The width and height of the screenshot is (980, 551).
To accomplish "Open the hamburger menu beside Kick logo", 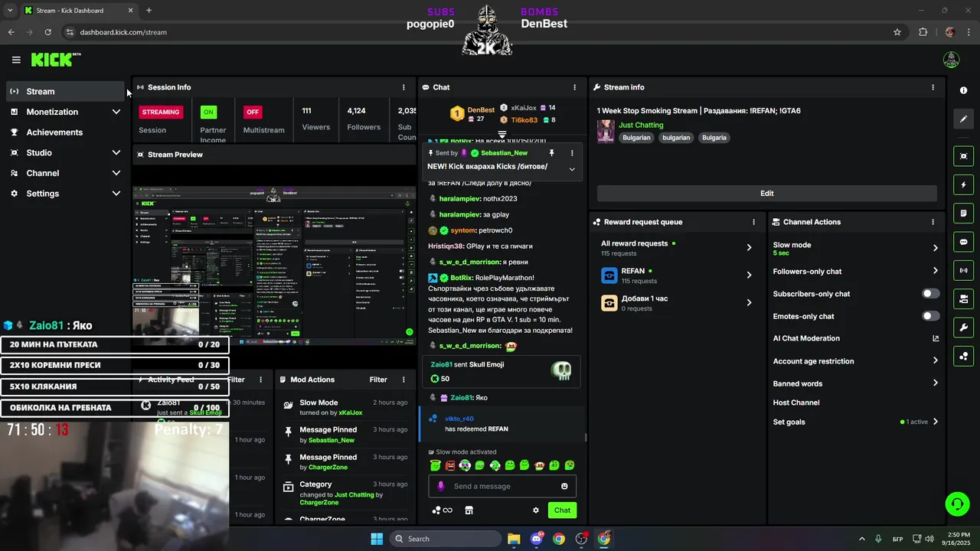I will 16,60.
